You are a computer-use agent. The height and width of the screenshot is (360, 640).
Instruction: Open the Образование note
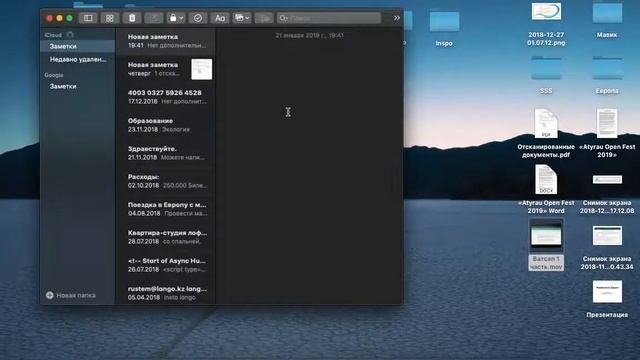click(166, 125)
